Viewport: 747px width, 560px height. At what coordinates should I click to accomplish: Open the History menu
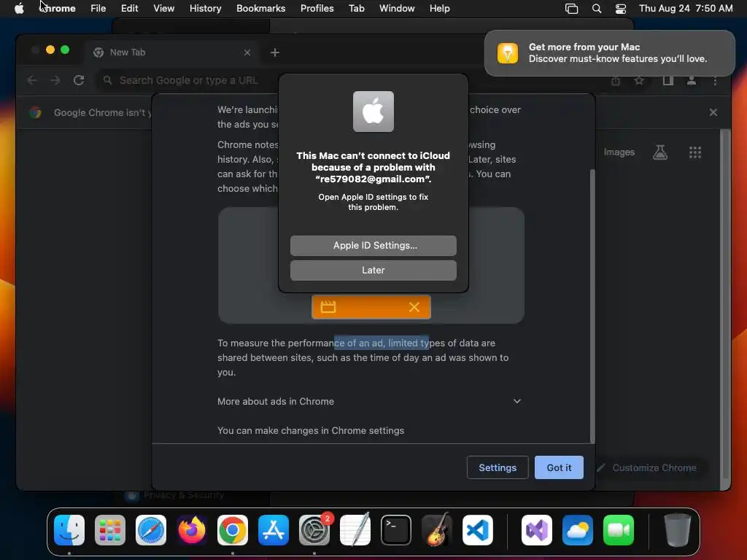[x=205, y=9]
